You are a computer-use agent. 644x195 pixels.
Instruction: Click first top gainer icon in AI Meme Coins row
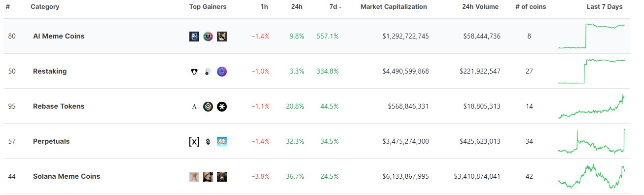pyautogui.click(x=194, y=37)
